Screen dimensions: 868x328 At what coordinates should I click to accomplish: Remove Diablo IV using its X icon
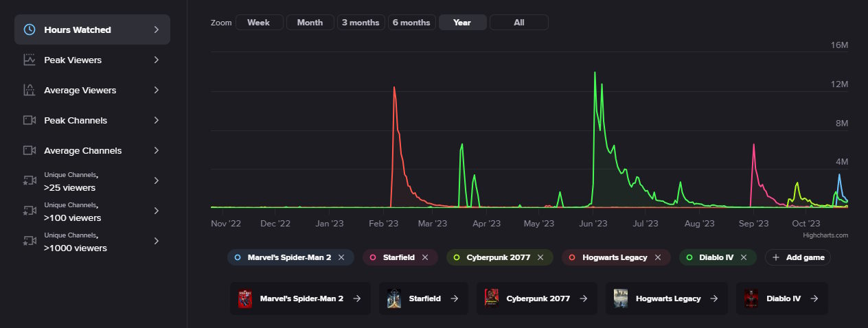744,257
